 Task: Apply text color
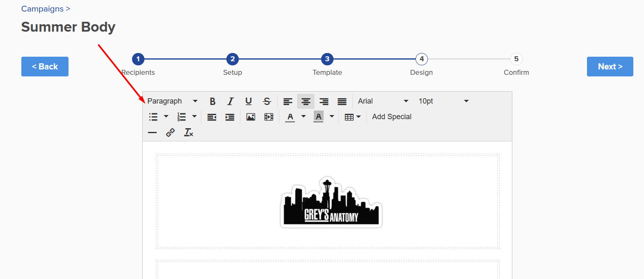[290, 117]
